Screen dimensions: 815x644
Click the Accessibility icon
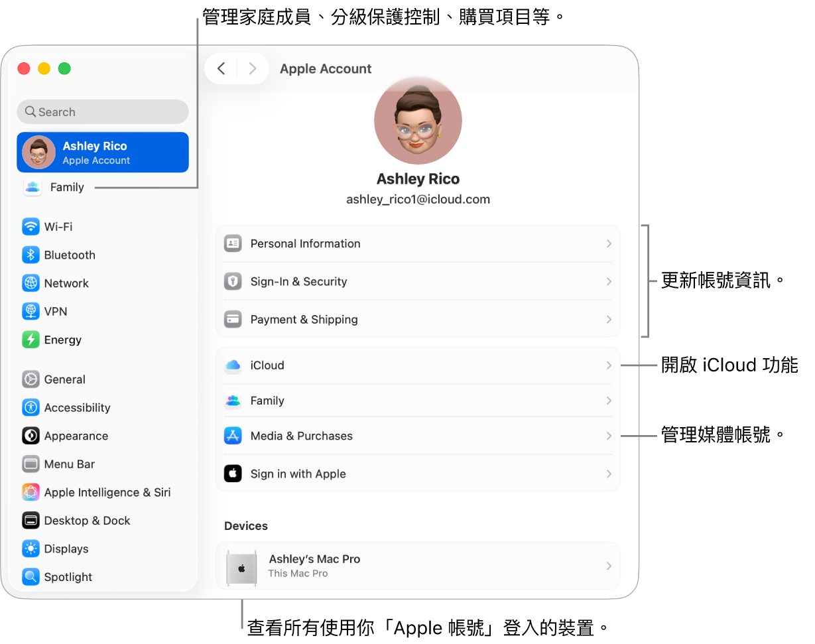pos(31,407)
